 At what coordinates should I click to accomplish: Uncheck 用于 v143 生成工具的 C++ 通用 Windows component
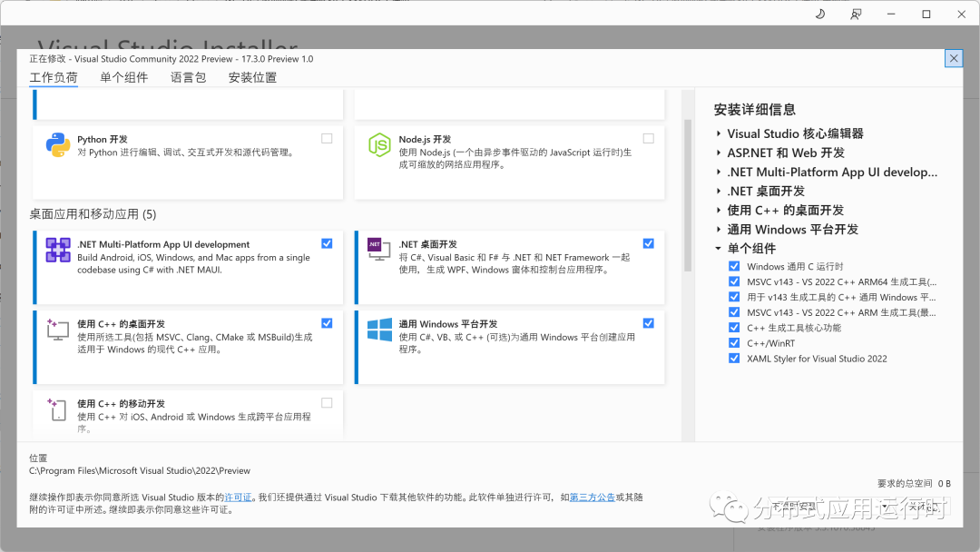click(734, 297)
